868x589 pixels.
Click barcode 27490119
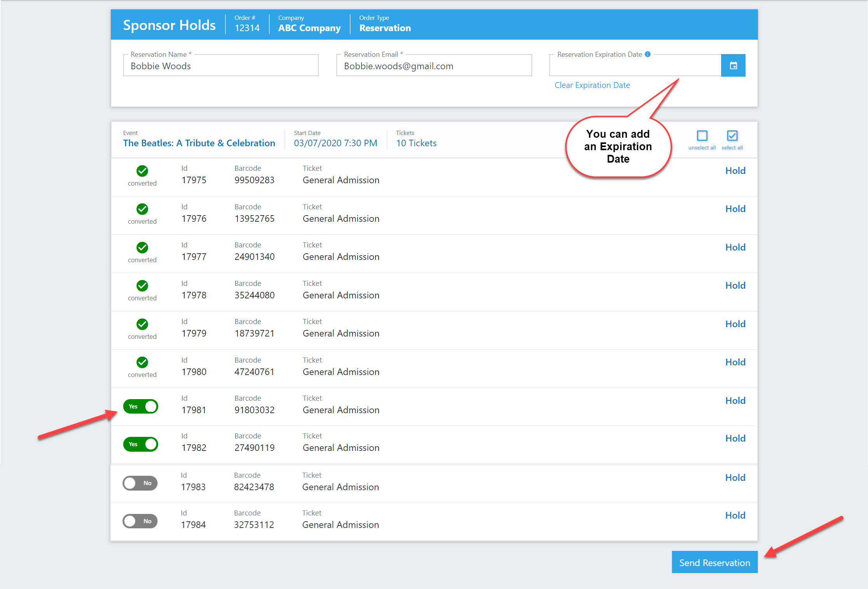point(254,448)
